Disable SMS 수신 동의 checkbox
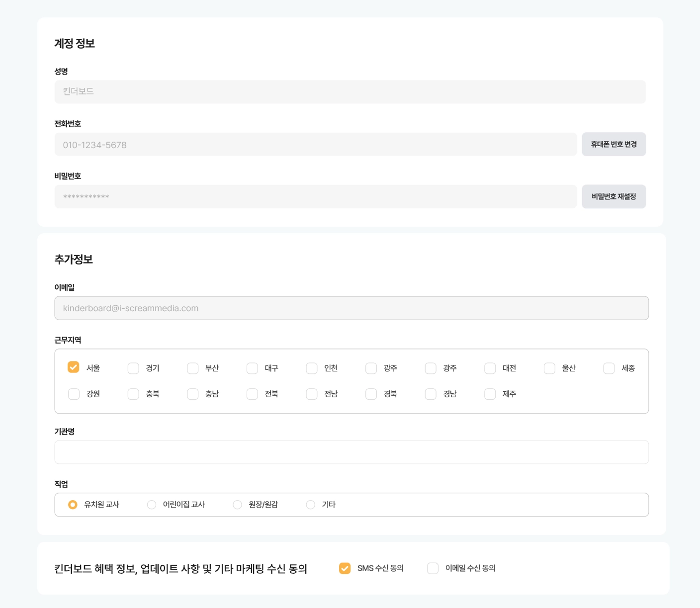700x608 pixels. pyautogui.click(x=345, y=568)
